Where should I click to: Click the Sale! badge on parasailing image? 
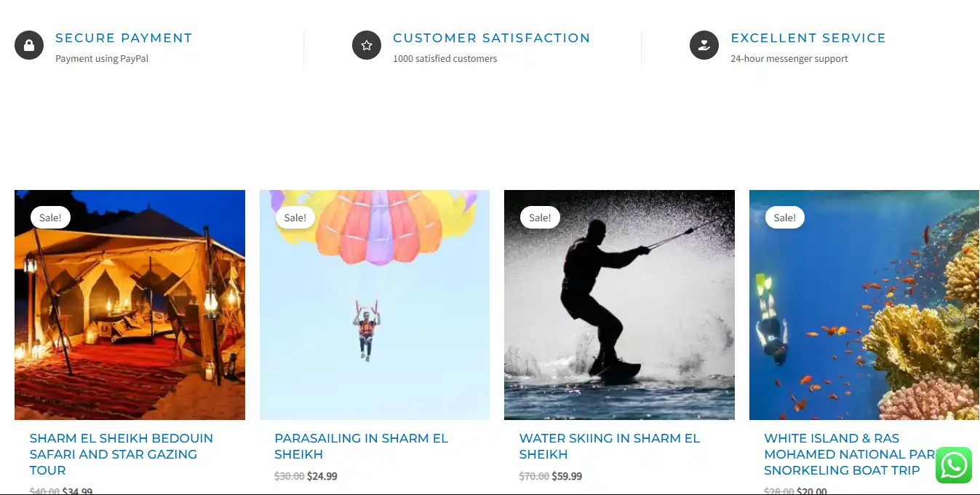click(x=295, y=217)
